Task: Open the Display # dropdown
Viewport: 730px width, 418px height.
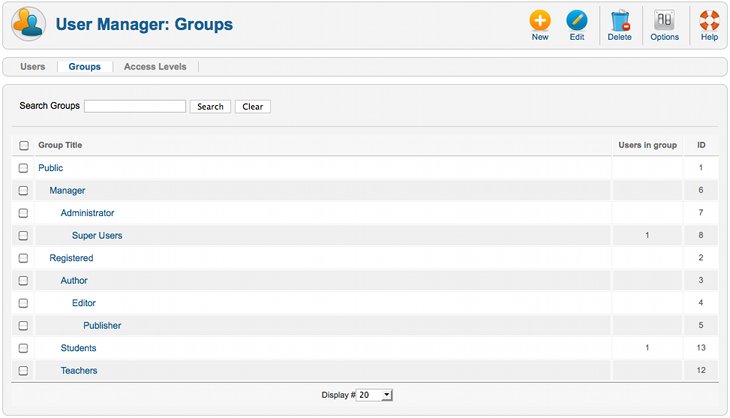Action: point(376,395)
